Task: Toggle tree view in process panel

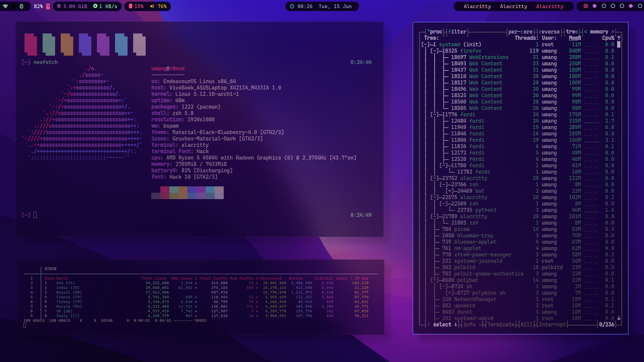Action: (x=572, y=32)
